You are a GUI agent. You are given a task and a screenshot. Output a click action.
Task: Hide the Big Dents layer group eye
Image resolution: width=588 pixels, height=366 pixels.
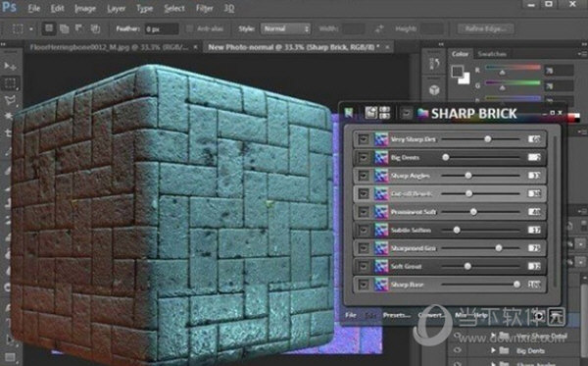pos(457,350)
